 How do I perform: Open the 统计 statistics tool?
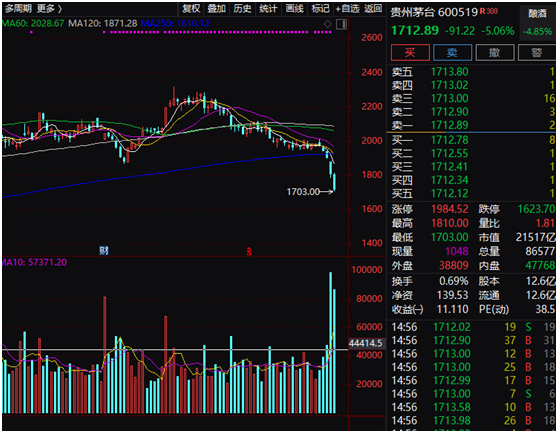tap(268, 9)
